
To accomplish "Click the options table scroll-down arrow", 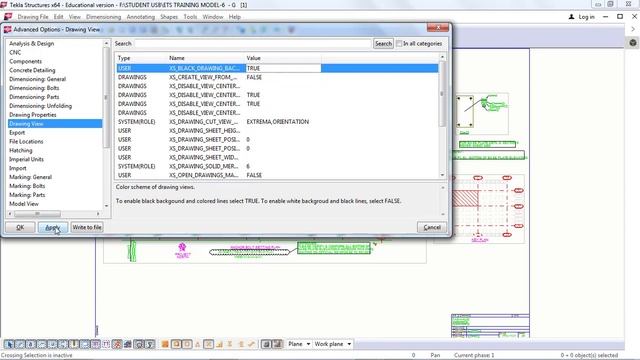I will (x=442, y=175).
